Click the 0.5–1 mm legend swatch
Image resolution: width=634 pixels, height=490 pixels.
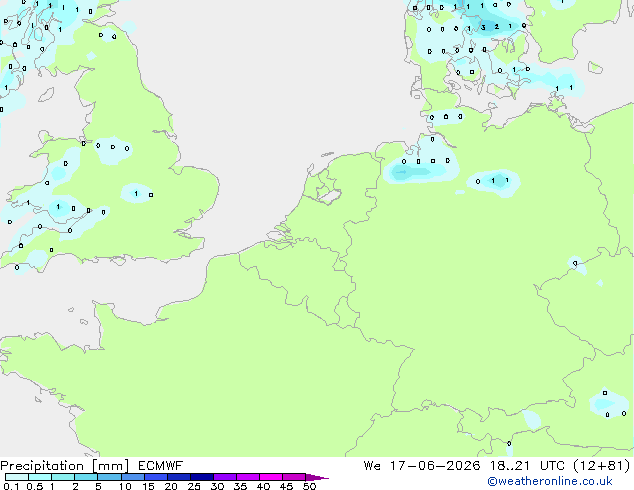point(40,477)
